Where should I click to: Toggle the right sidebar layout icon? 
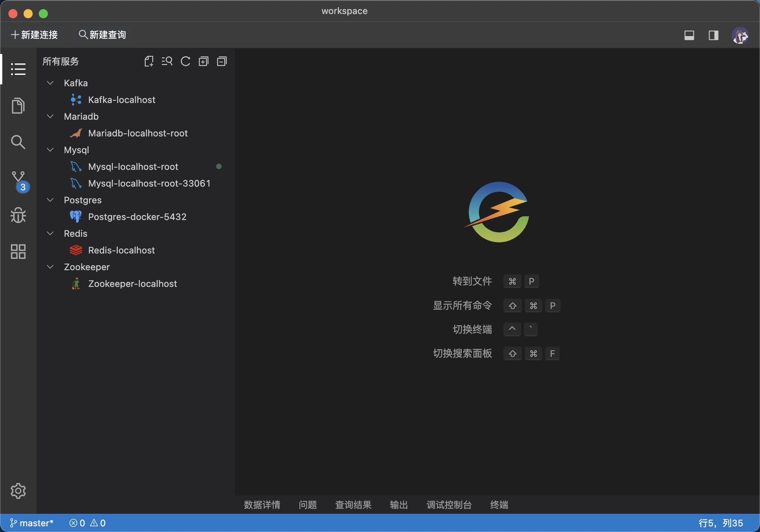click(x=714, y=35)
